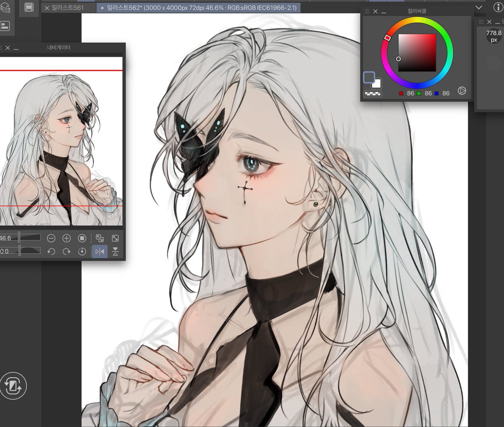Viewport: 504px width, 427px height.
Task: Select the transparent color swatch
Action: tap(373, 94)
